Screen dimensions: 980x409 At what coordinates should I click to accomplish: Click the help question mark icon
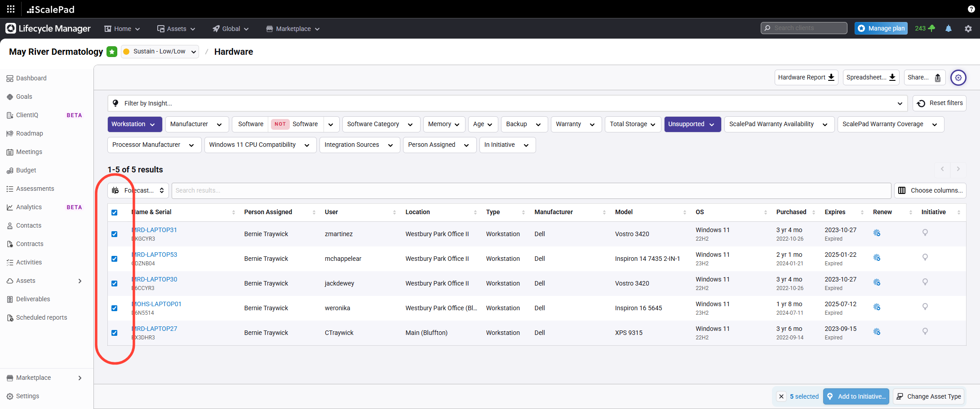coord(971,9)
